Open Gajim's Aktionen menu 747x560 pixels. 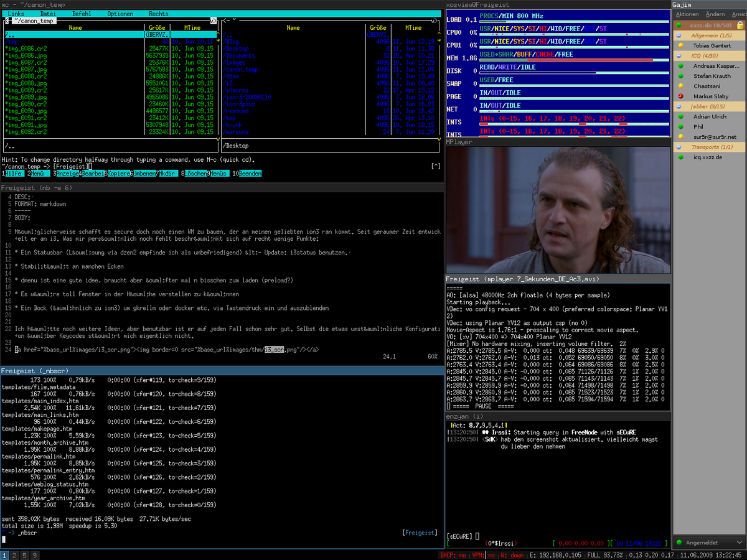coord(687,14)
